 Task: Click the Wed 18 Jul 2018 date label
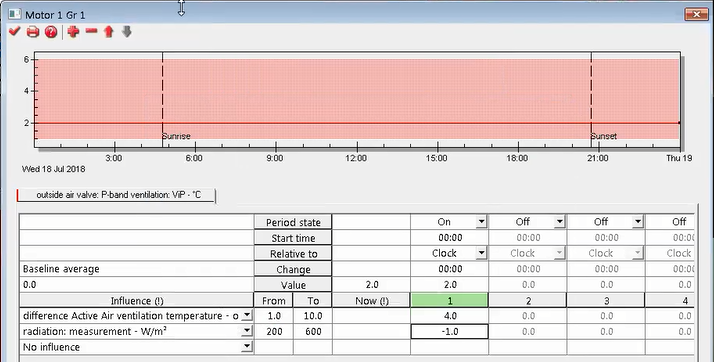pos(54,169)
